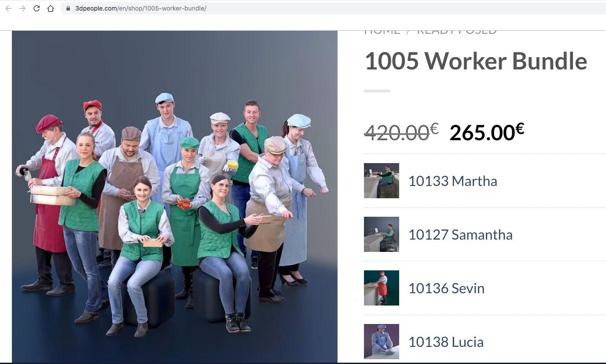Image resolution: width=606 pixels, height=364 pixels.
Task: Open the 10136 Sevin thumbnail
Action: 382,288
